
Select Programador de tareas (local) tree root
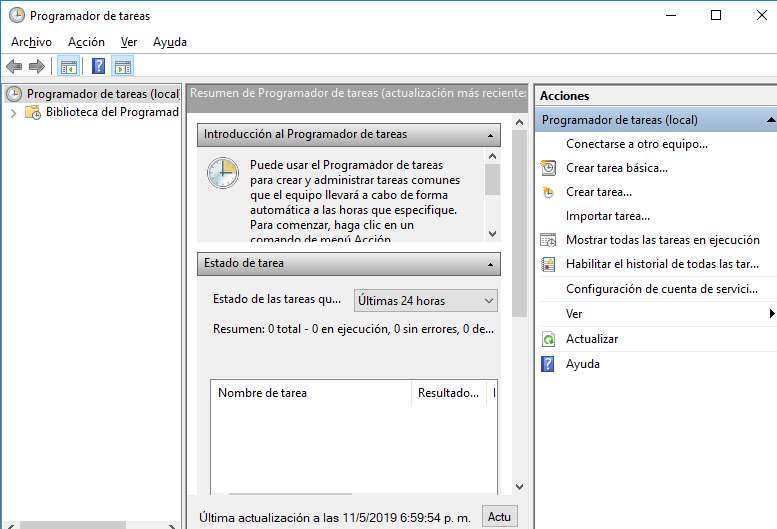coord(103,94)
